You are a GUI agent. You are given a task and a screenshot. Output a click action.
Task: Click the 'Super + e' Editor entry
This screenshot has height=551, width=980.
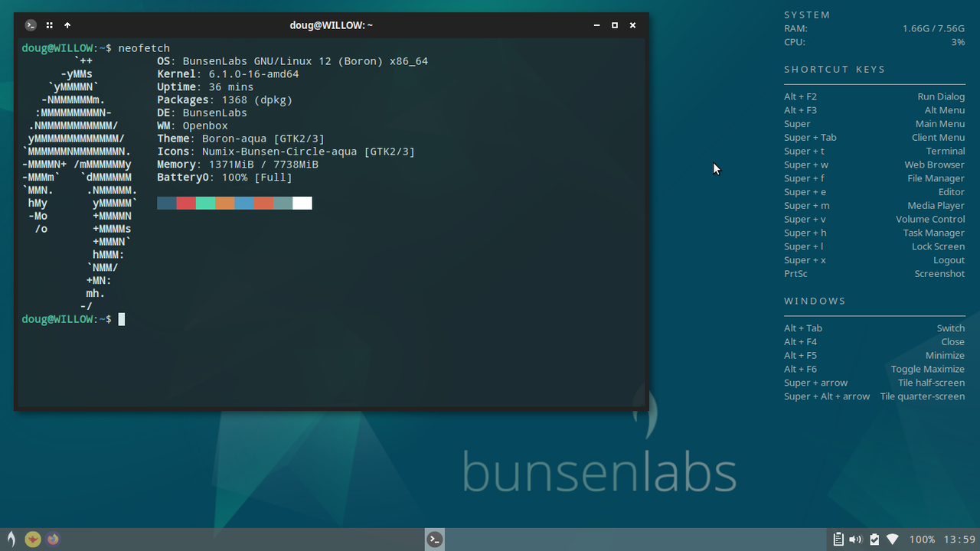[x=874, y=192]
